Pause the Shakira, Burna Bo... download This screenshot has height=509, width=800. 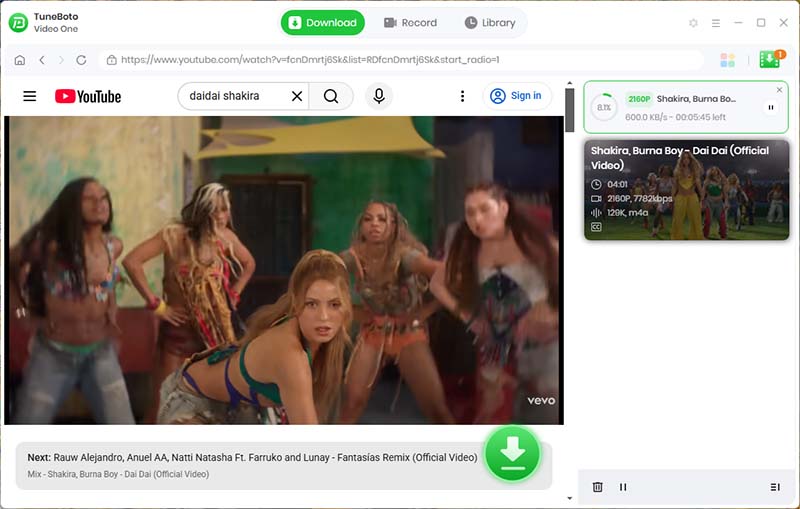pyautogui.click(x=771, y=108)
